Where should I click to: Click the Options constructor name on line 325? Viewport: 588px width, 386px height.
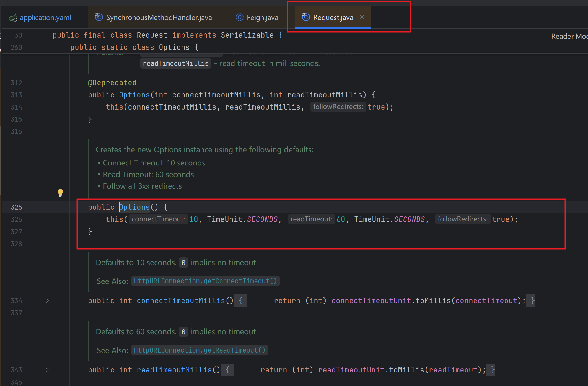tap(134, 207)
